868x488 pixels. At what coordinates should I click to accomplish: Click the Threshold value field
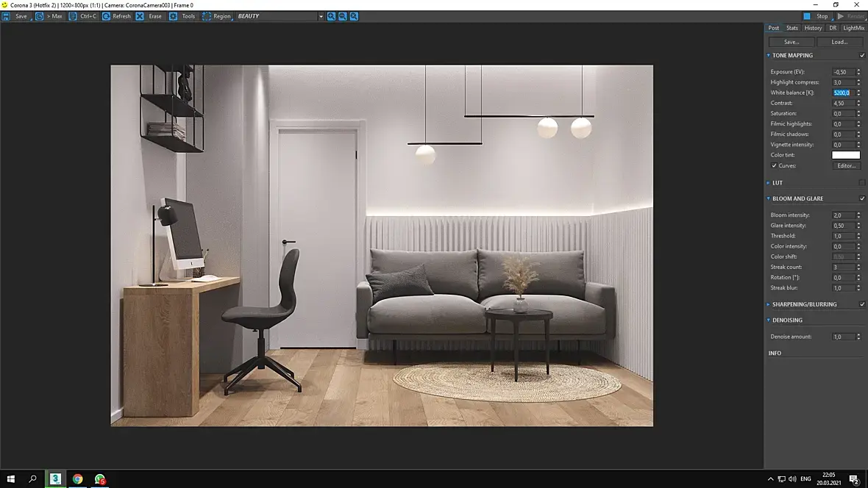coord(844,236)
